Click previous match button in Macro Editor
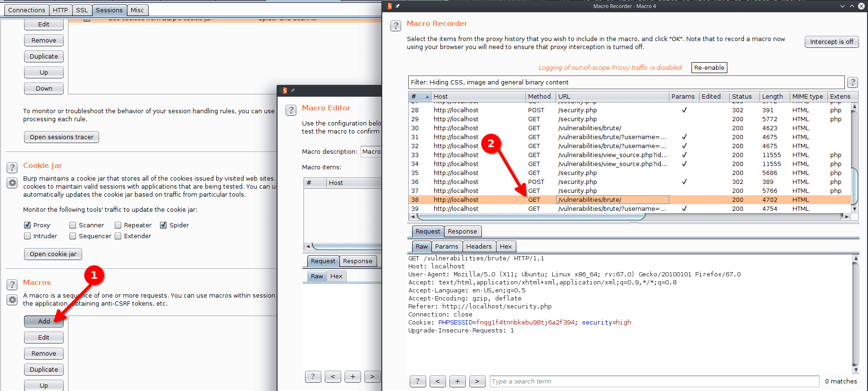The height and width of the screenshot is (391, 868). (333, 376)
